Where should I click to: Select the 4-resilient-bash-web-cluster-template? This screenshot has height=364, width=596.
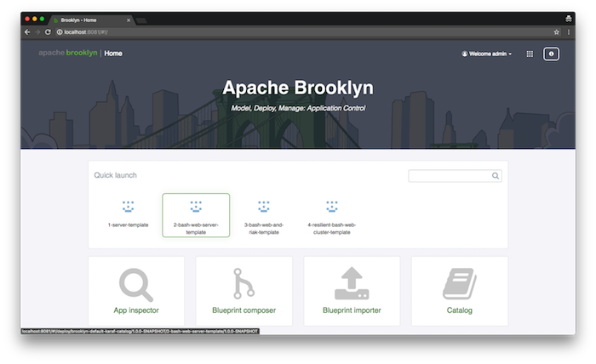331,215
